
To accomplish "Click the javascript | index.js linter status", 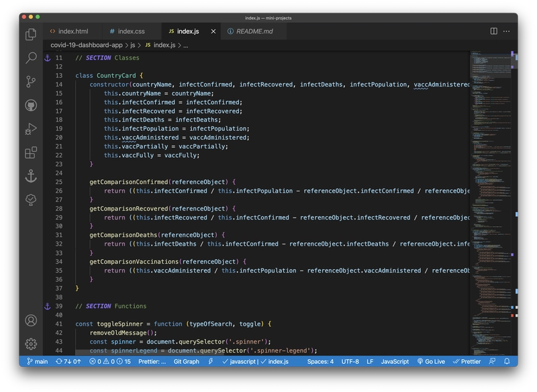I will [256, 362].
